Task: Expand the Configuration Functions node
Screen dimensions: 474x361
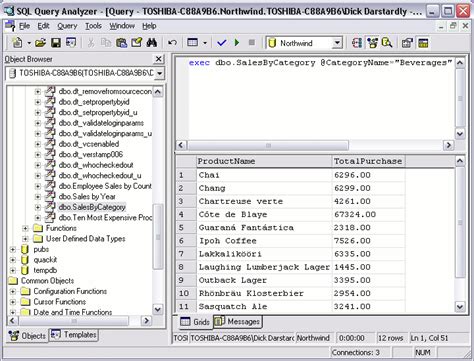Action: [x=13, y=291]
